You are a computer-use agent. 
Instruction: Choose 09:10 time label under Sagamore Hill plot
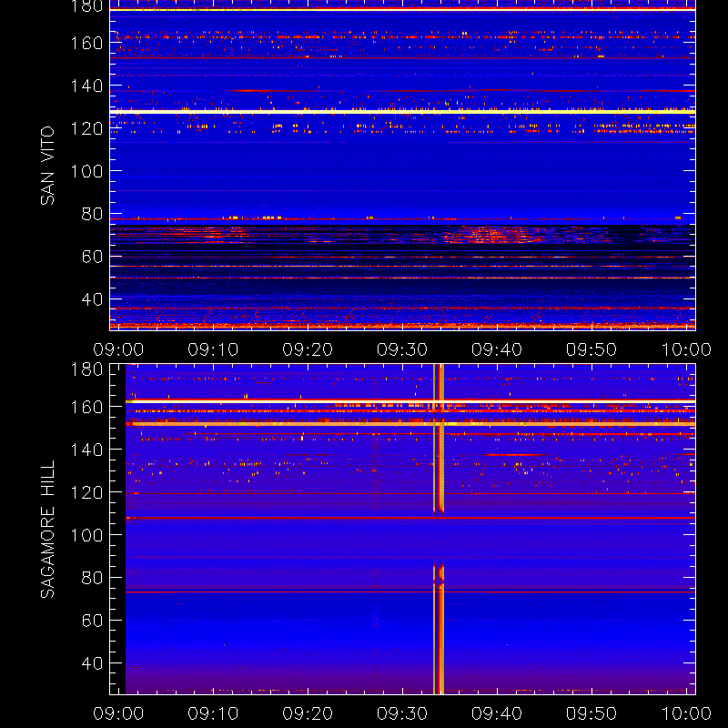coord(213,713)
